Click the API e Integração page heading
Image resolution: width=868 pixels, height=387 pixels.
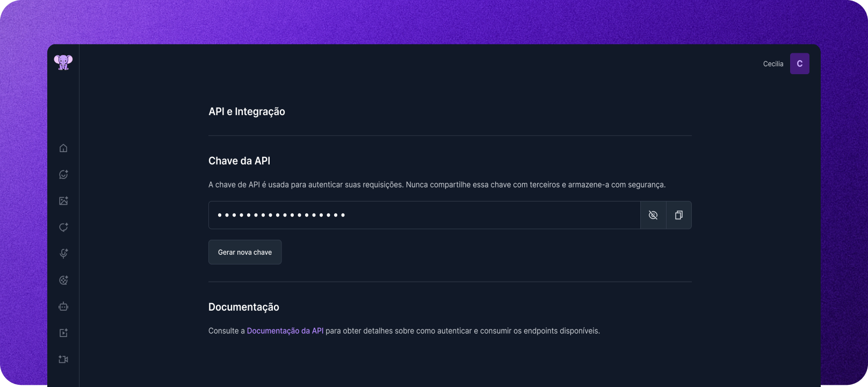[x=247, y=111]
